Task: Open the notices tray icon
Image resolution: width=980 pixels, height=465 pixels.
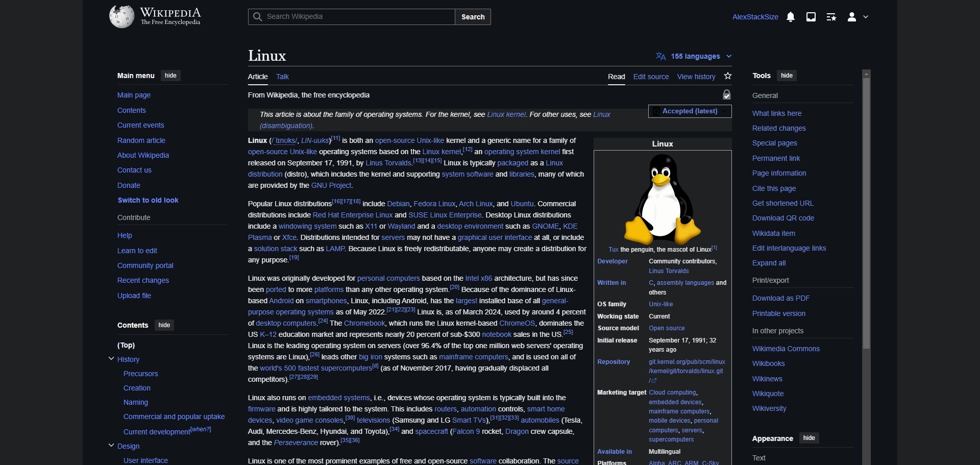Action: click(811, 17)
